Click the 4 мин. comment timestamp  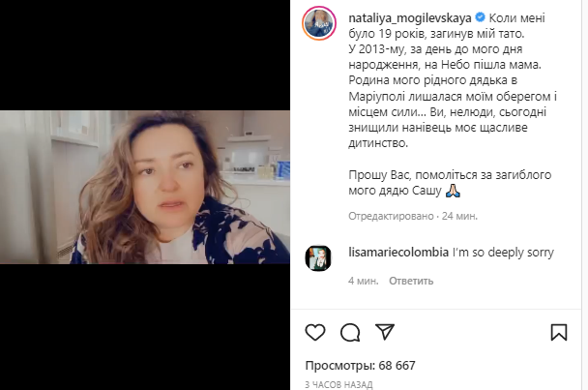pyautogui.click(x=364, y=281)
